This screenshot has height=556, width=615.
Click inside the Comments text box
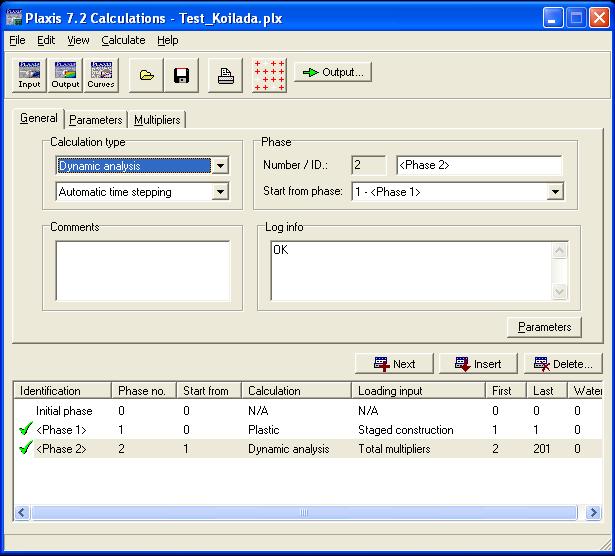point(143,271)
